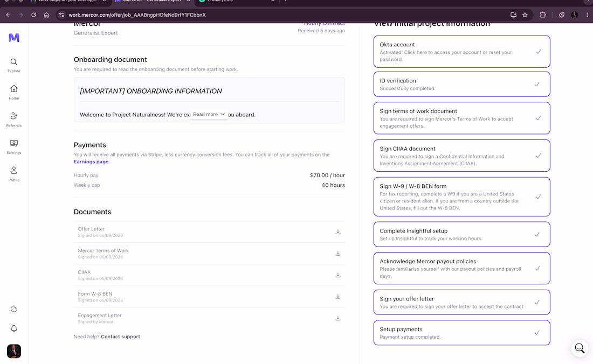Expand onboarding document with Read more
This screenshot has width=593, height=364.
point(209,114)
